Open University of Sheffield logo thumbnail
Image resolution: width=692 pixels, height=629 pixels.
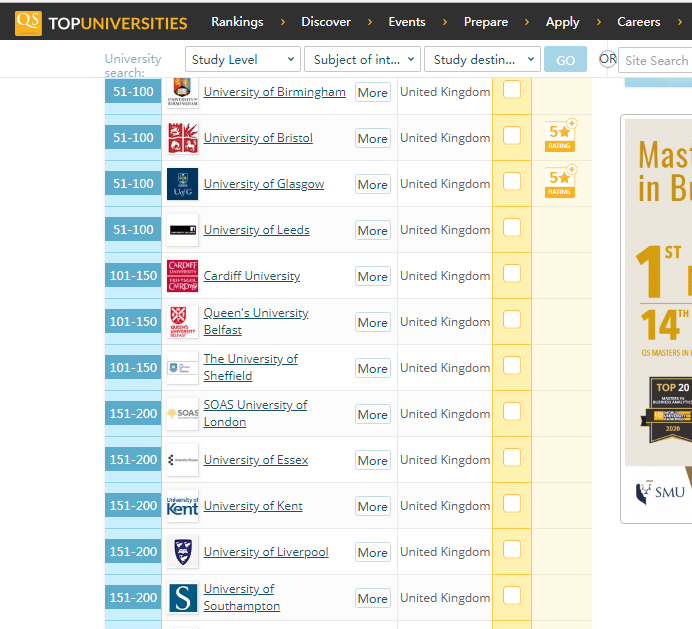click(x=182, y=368)
